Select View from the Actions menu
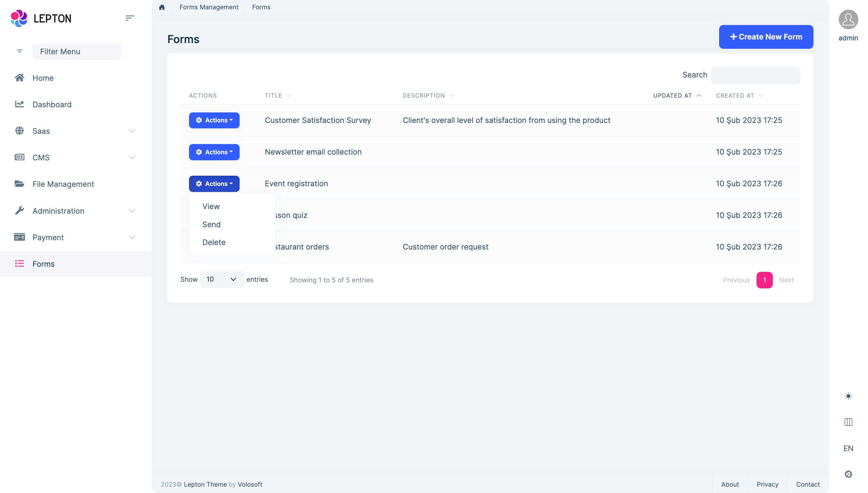868x493 pixels. 211,206
